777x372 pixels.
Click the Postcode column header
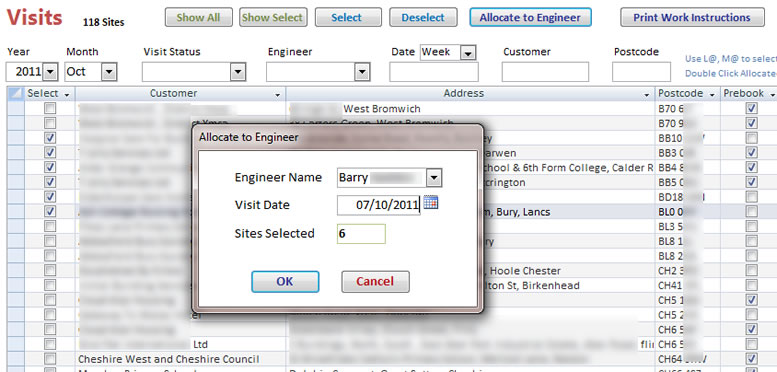click(687, 94)
